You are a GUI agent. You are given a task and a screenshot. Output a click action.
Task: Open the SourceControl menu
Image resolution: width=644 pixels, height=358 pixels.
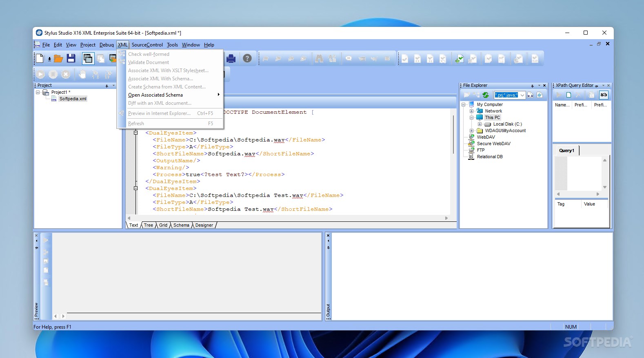tap(147, 45)
